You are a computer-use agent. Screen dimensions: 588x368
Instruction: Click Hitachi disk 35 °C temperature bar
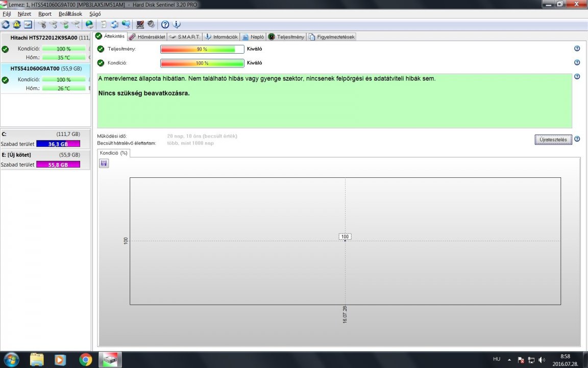[64, 57]
